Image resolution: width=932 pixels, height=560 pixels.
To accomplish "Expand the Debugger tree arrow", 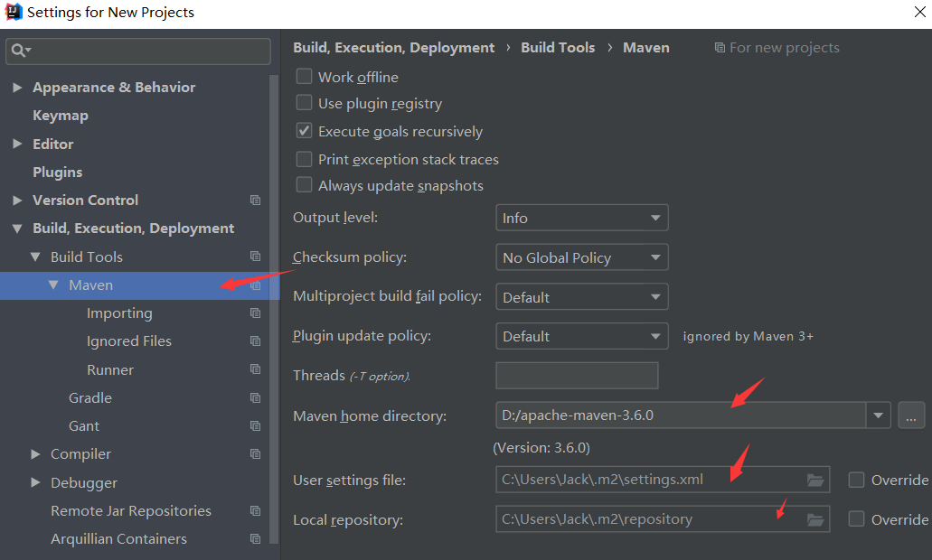I will 35,482.
